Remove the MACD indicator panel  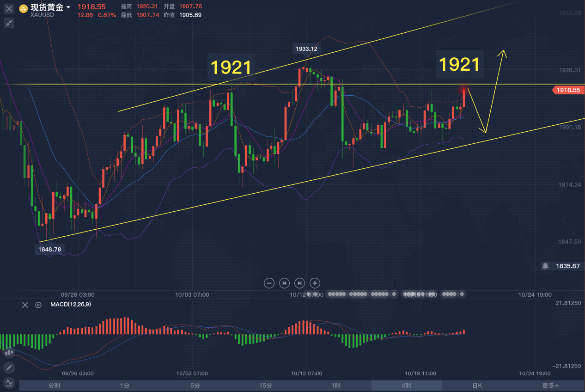pyautogui.click(x=25, y=305)
